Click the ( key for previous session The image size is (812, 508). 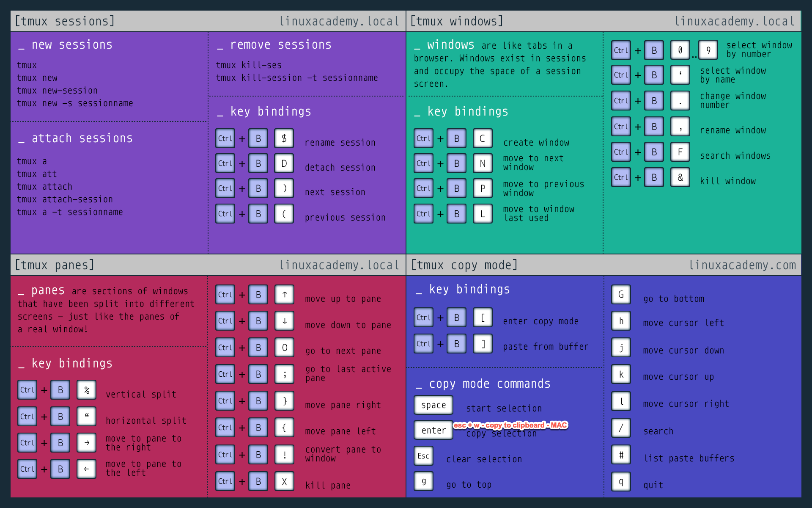284,214
